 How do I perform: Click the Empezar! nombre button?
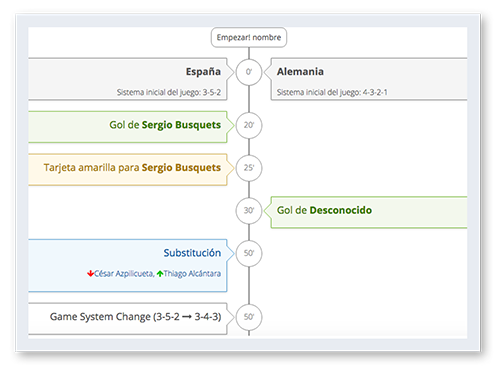pyautogui.click(x=249, y=37)
